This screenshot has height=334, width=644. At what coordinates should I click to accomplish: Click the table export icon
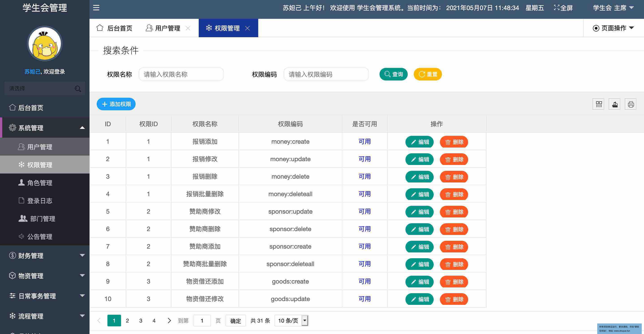tap(614, 104)
